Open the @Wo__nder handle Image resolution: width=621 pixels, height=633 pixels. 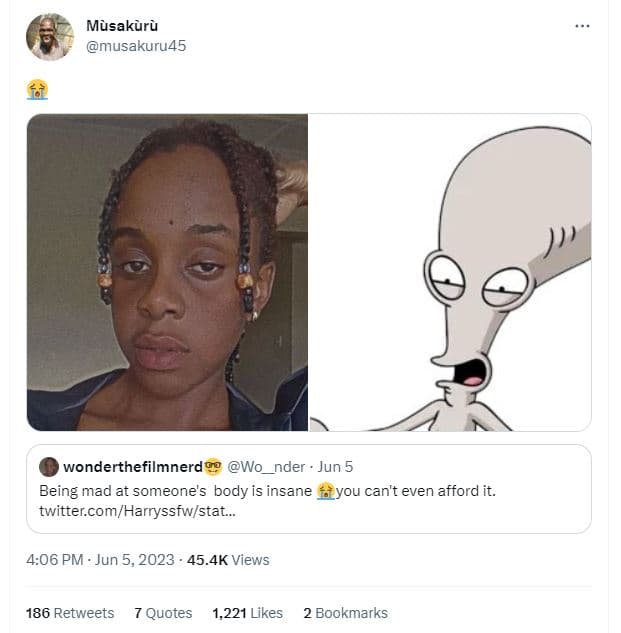click(266, 467)
